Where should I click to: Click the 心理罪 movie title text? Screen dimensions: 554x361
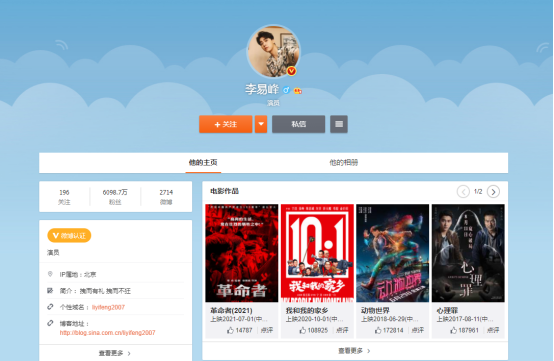pyautogui.click(x=447, y=310)
